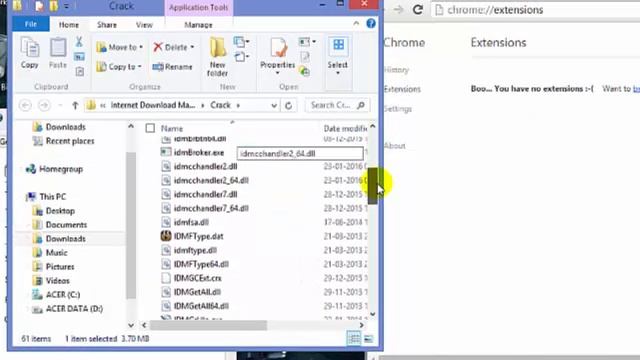Click the Edit icon in the Open group

304,57
